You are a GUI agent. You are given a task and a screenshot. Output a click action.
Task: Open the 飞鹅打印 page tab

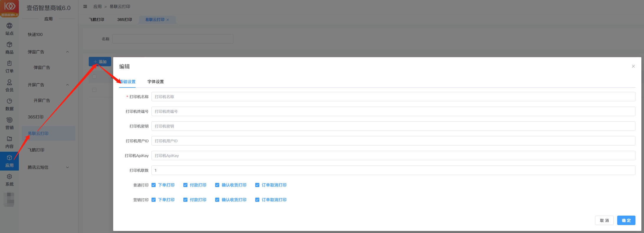pos(97,19)
